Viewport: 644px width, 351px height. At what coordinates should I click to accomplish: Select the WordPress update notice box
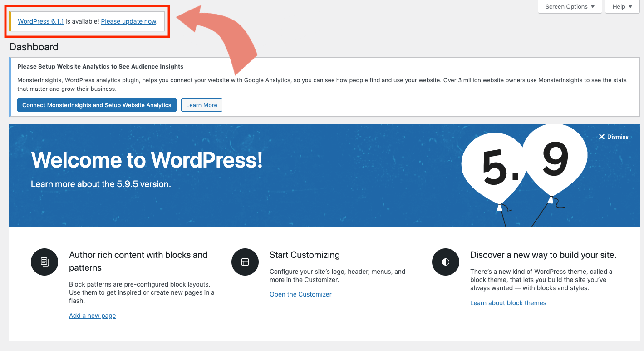point(86,21)
